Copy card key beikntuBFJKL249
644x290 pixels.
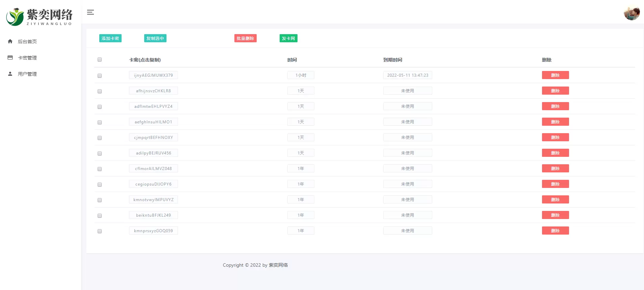tap(153, 215)
